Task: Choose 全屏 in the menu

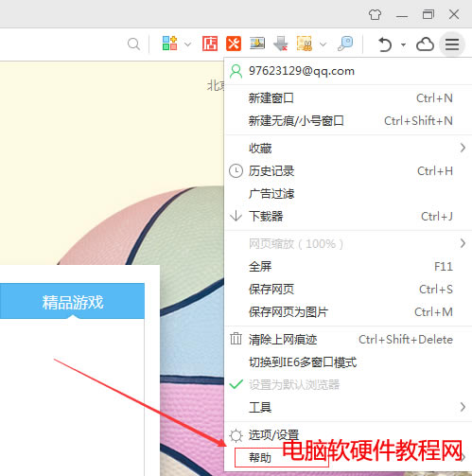Action: click(348, 267)
